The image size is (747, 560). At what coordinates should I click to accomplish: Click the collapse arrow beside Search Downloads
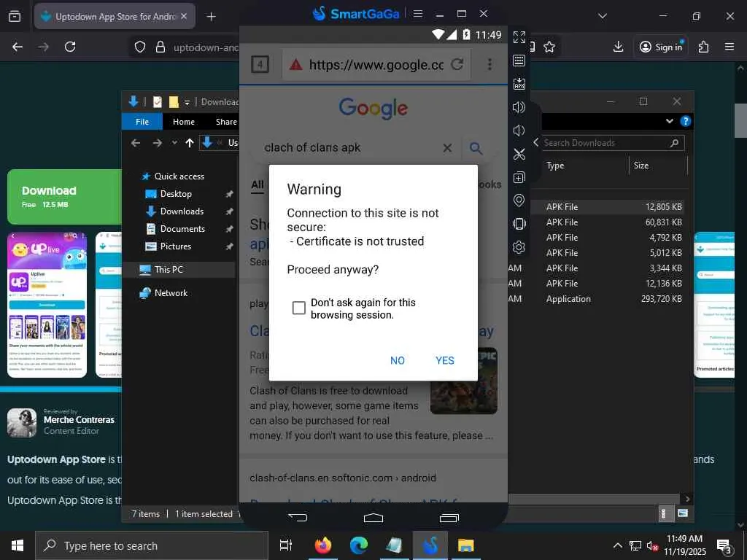(x=535, y=142)
